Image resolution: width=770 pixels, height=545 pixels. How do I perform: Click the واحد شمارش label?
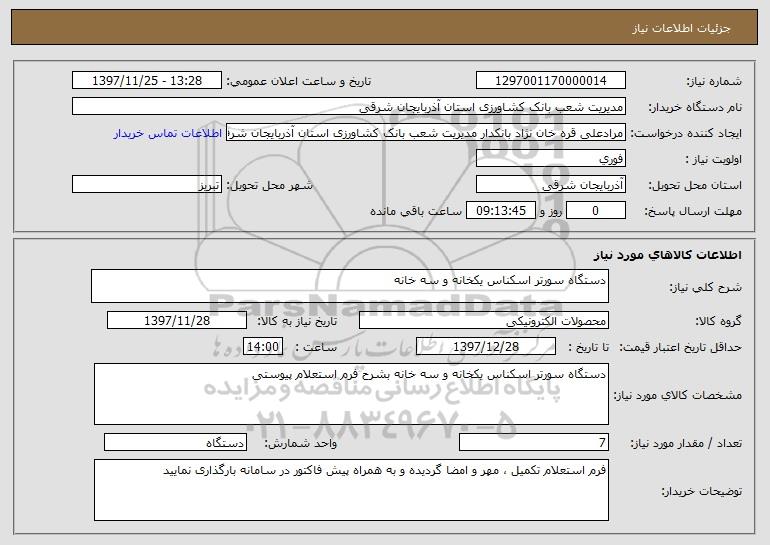point(301,443)
